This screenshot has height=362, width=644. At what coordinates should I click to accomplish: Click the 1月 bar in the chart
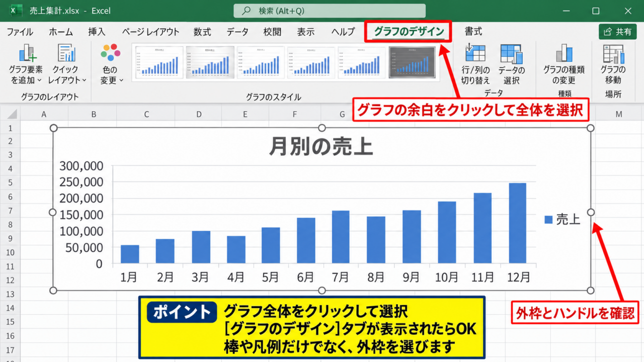(x=130, y=254)
